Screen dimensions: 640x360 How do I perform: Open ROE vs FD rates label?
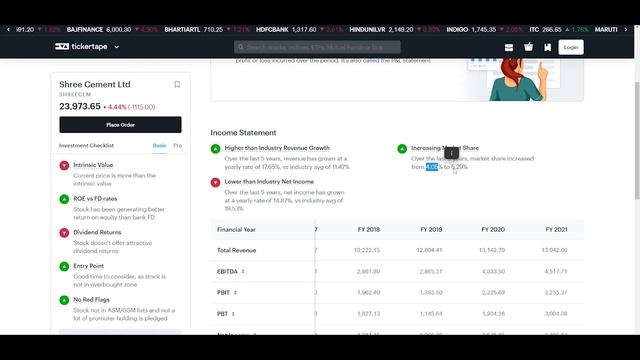point(95,199)
